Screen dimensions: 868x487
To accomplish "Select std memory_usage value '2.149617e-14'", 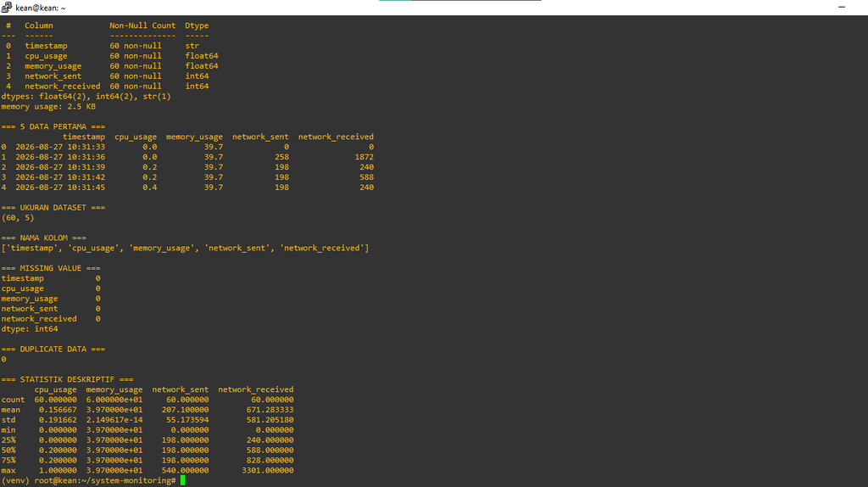I will pos(114,420).
